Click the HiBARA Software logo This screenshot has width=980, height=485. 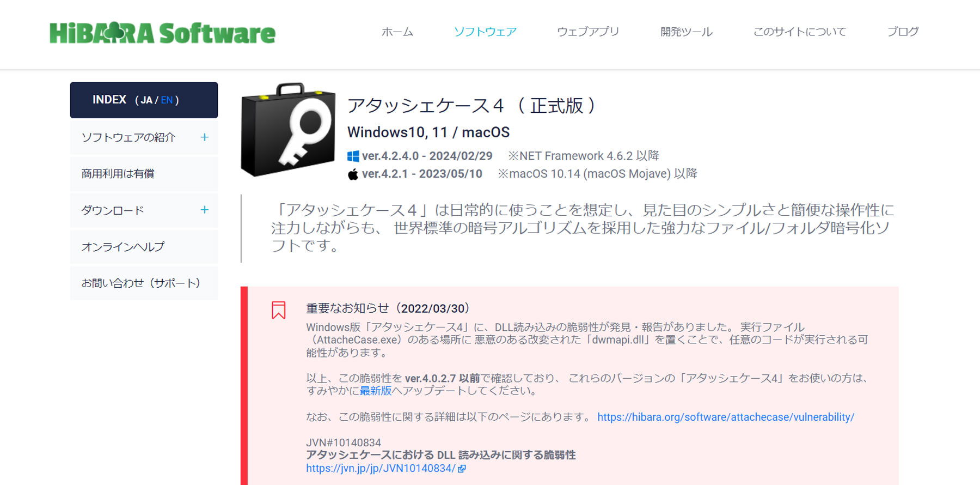click(x=162, y=33)
